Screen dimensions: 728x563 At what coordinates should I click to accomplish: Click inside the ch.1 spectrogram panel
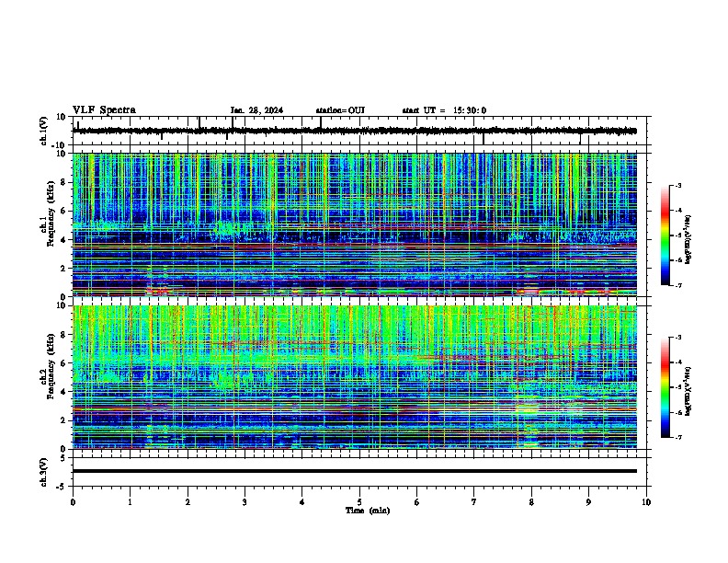point(355,224)
